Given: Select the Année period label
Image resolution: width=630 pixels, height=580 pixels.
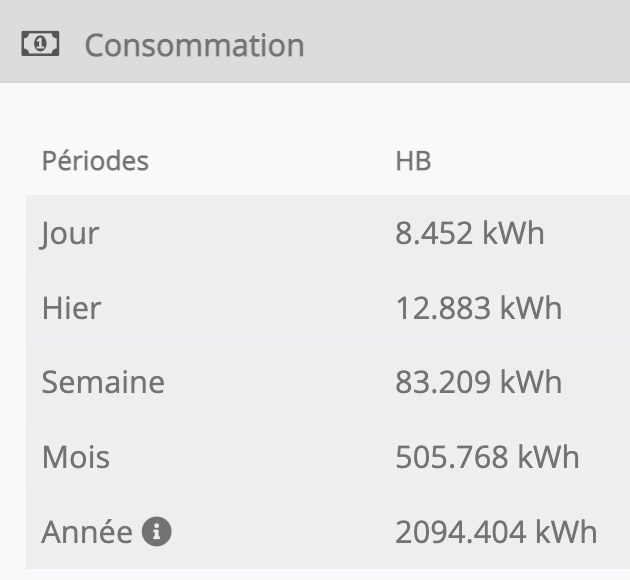Looking at the screenshot, I should [x=87, y=532].
